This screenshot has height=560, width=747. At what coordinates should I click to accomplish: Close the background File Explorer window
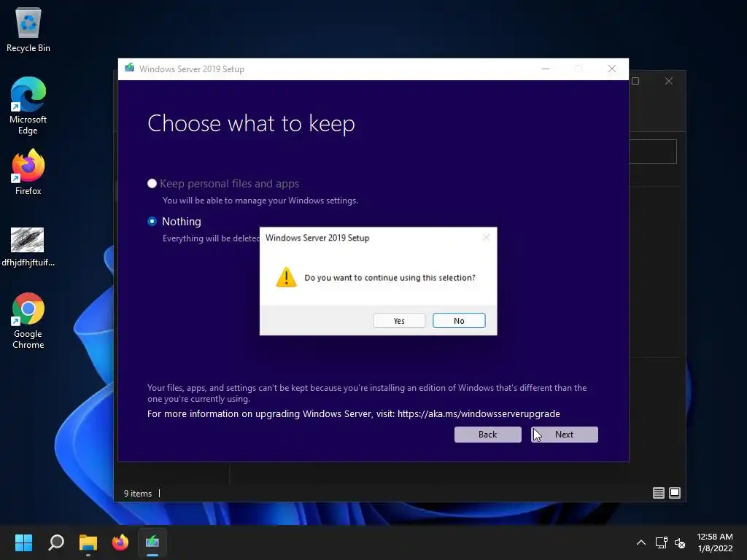(669, 81)
